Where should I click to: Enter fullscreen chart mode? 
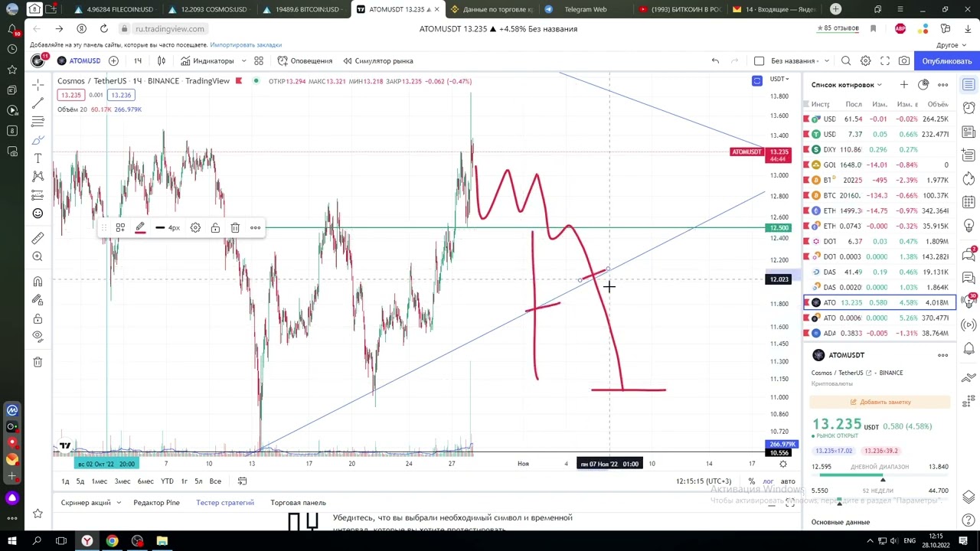click(885, 60)
